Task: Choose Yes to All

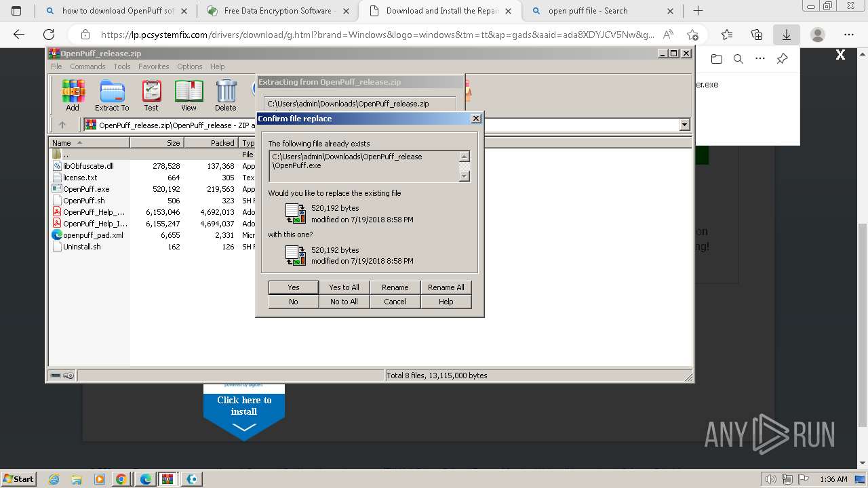Action: pos(344,287)
